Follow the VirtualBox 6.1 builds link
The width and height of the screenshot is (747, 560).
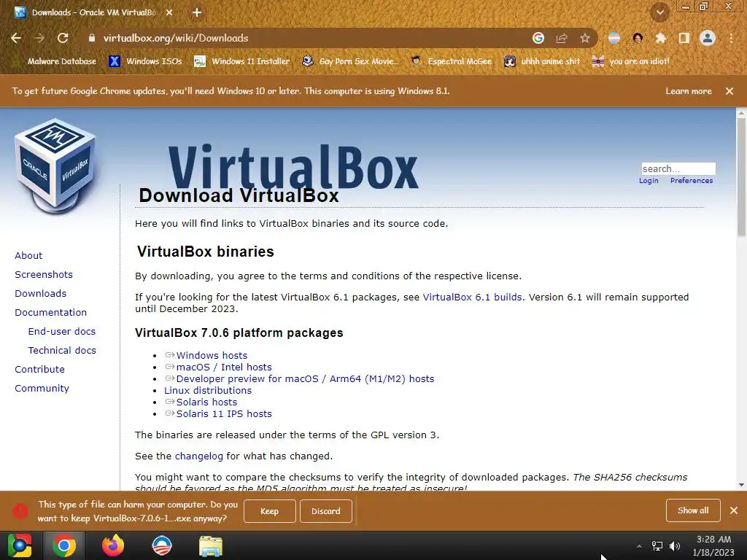pos(472,297)
